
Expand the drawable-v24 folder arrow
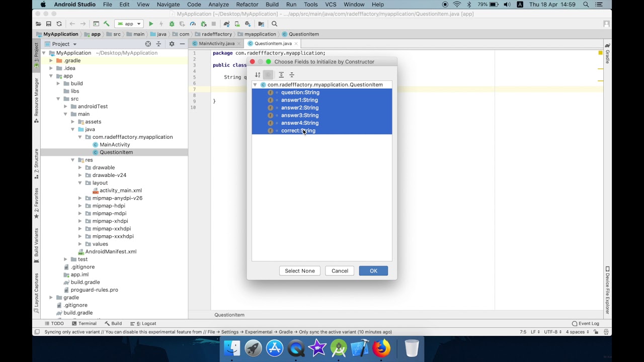[x=80, y=175]
